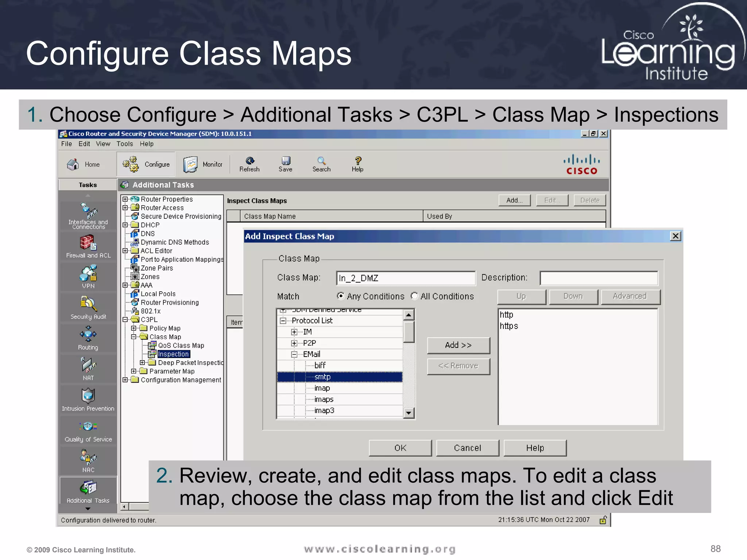
Task: Open the Help menu
Action: click(147, 144)
